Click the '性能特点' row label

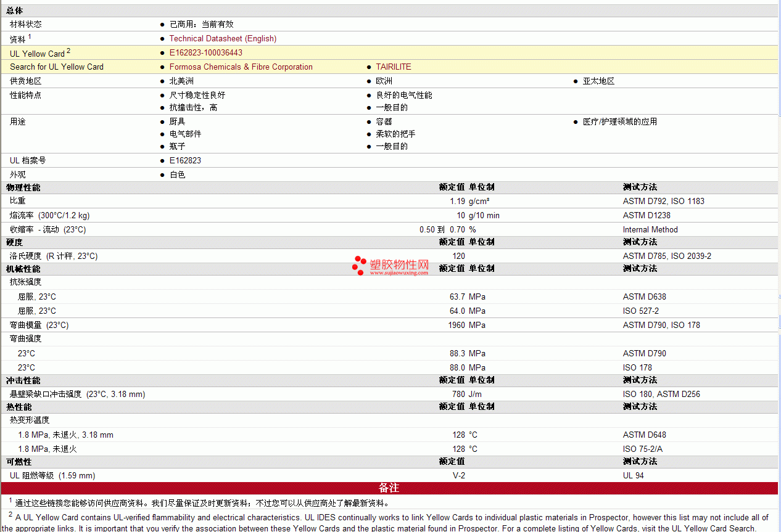point(26,95)
